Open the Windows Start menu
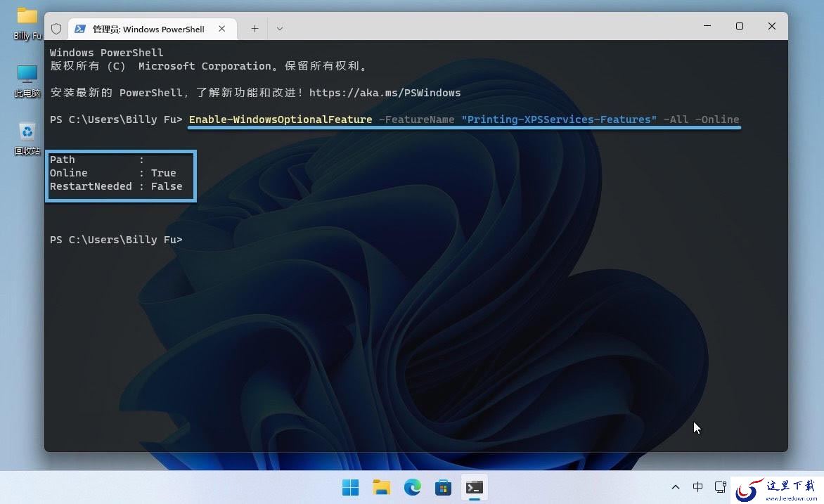The image size is (824, 504). click(x=351, y=488)
